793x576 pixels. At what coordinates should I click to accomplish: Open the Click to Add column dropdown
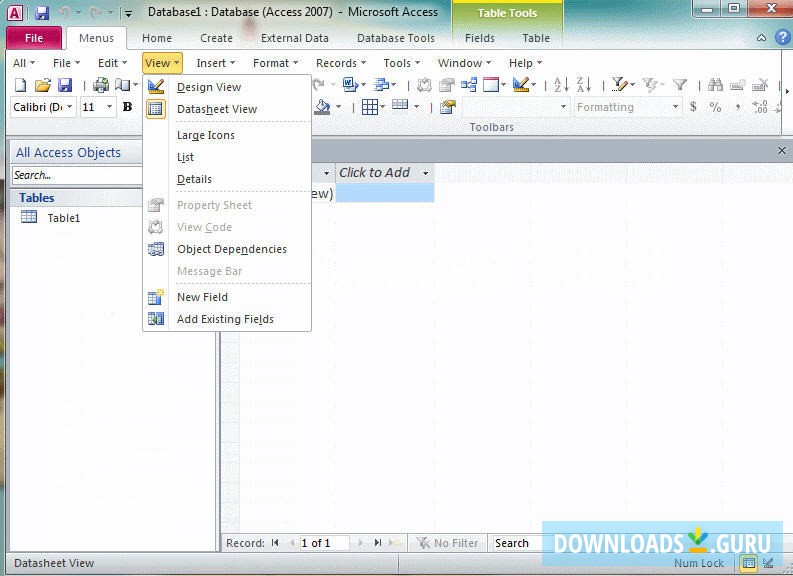coord(425,173)
